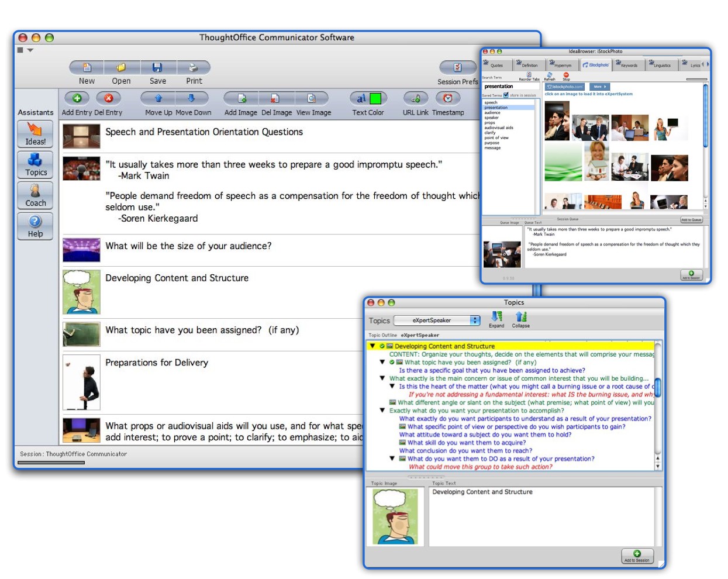Click the green Text Color swatch
728x579 pixels.
375,98
